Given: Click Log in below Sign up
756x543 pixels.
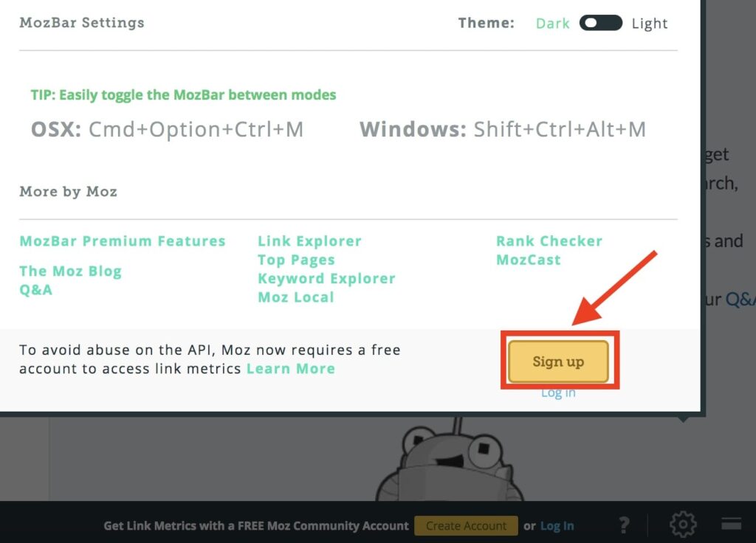Looking at the screenshot, I should (558, 392).
